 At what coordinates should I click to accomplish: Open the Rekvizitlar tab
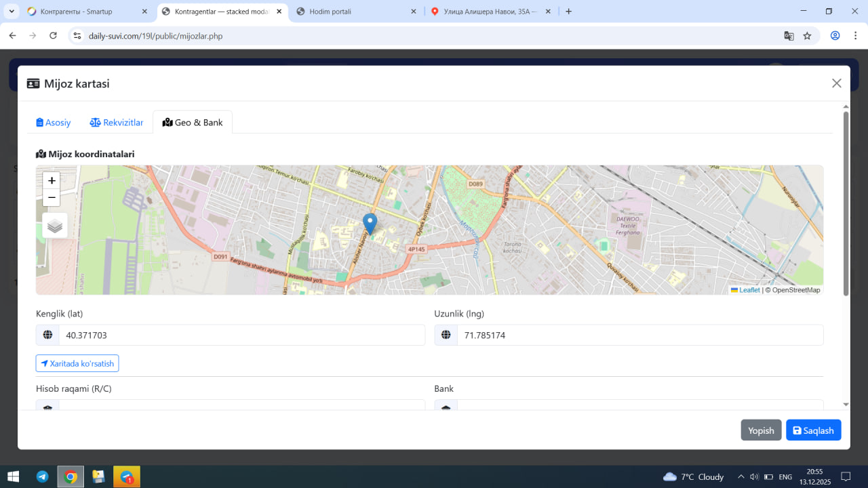point(117,123)
